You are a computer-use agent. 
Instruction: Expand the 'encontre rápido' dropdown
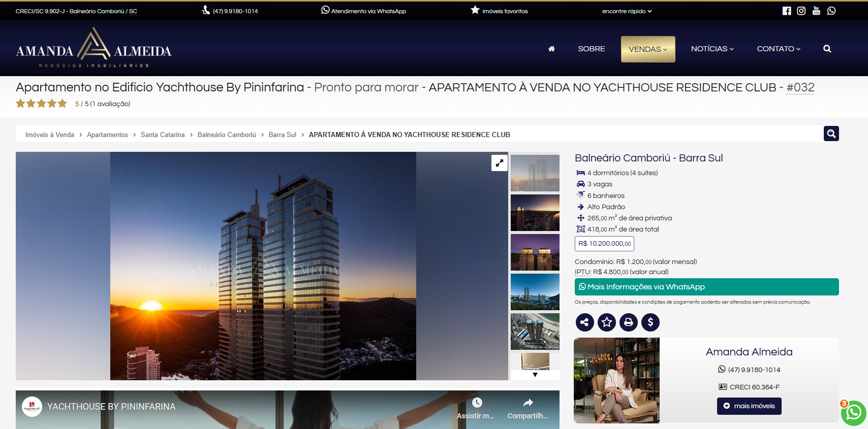tap(627, 11)
